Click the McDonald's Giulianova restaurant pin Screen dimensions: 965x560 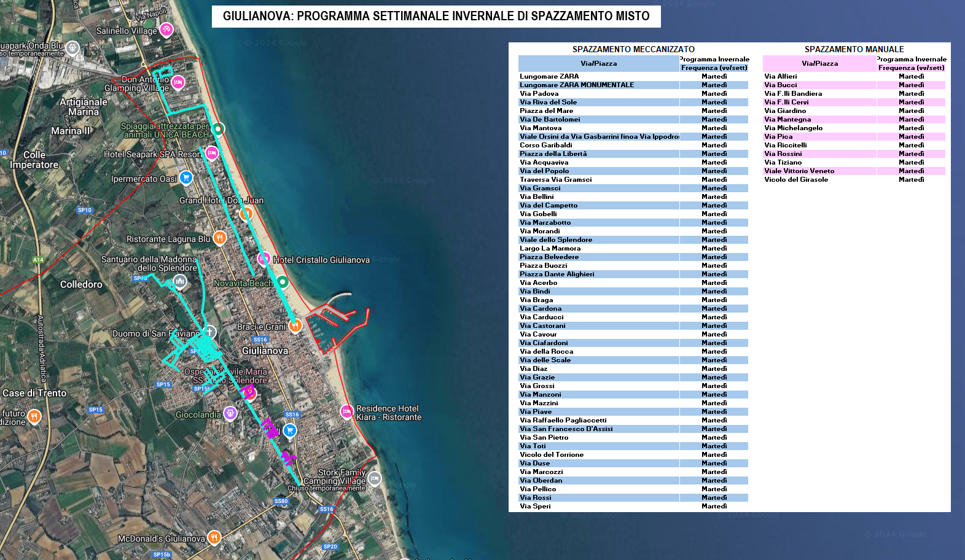(214, 537)
